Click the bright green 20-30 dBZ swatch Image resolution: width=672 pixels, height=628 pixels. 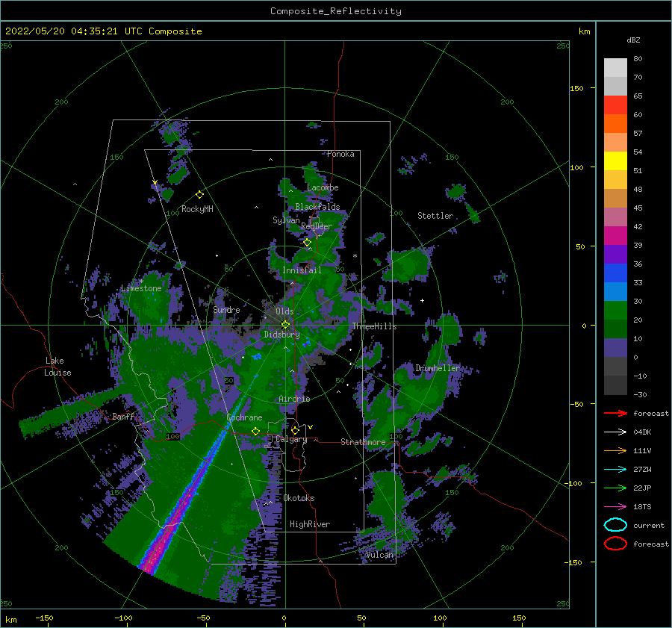(x=615, y=311)
